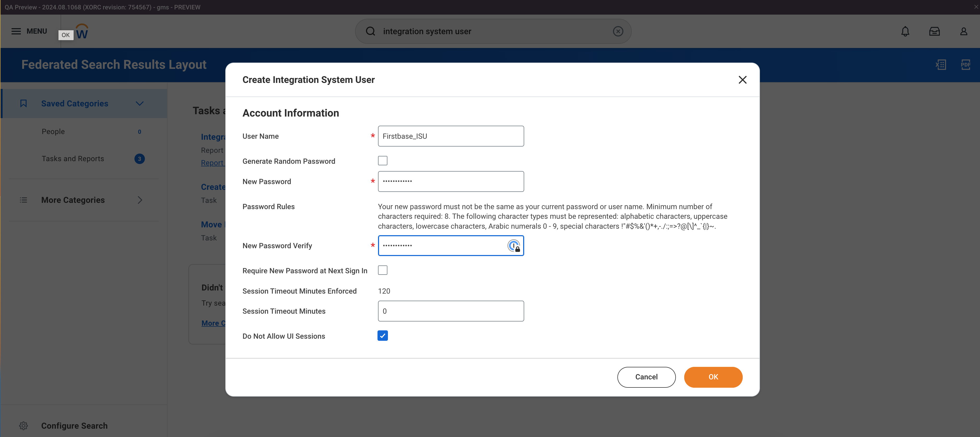
Task: Expand More Categories chevron
Action: pos(140,200)
